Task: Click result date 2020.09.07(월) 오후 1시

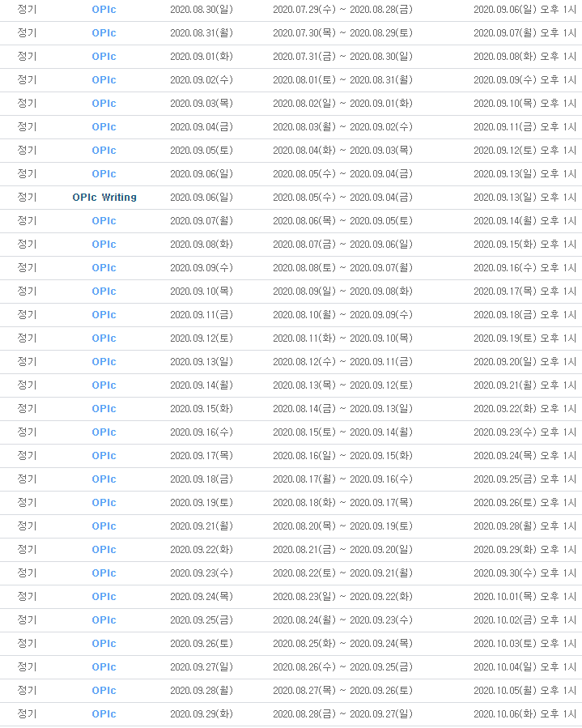Action: tap(525, 33)
